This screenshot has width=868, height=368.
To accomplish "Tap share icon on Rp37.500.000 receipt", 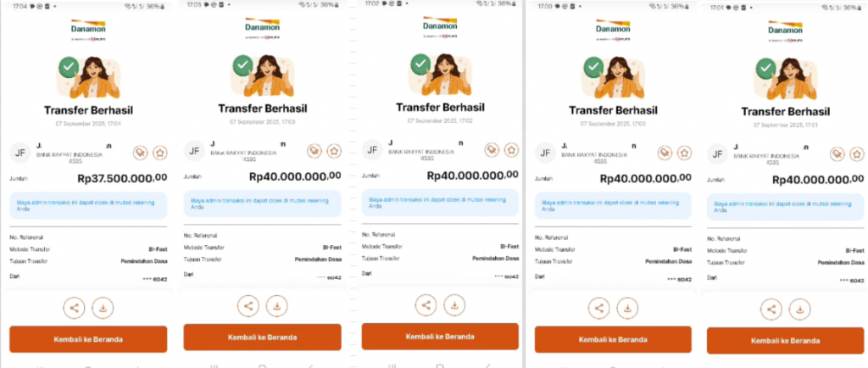I will tap(75, 309).
